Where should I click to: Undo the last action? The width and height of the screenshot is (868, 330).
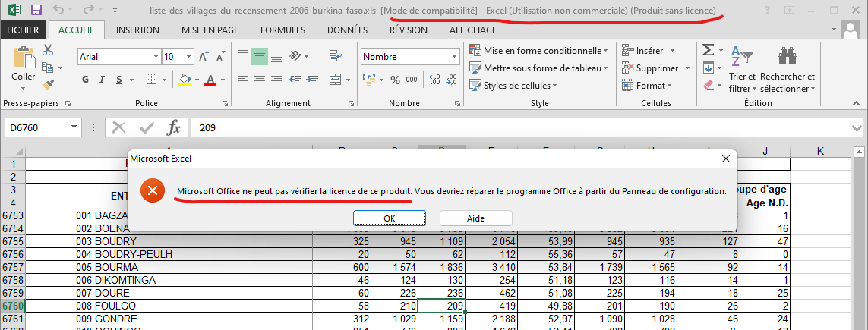tap(59, 10)
